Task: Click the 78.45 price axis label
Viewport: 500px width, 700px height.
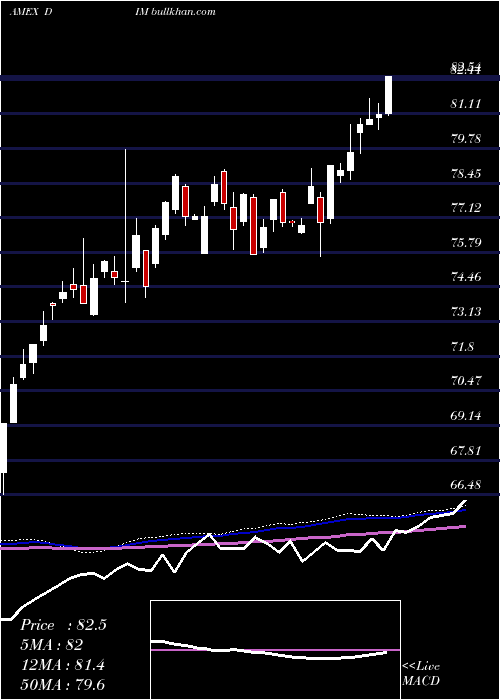Action: tap(466, 173)
